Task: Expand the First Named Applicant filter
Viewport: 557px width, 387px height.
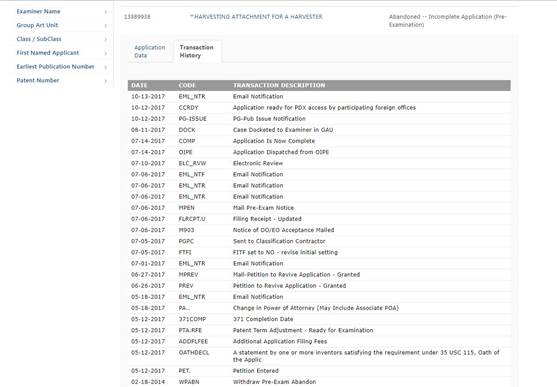Action: (61, 53)
